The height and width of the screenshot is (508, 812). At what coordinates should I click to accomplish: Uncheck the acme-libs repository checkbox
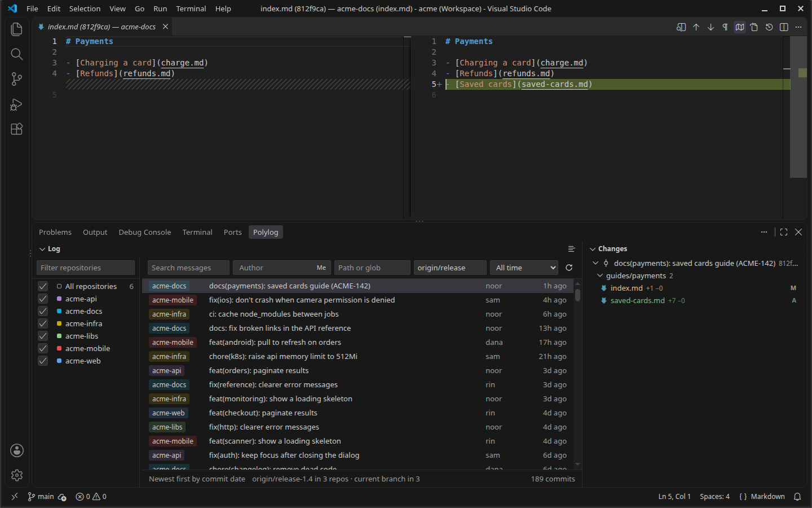[x=43, y=336]
